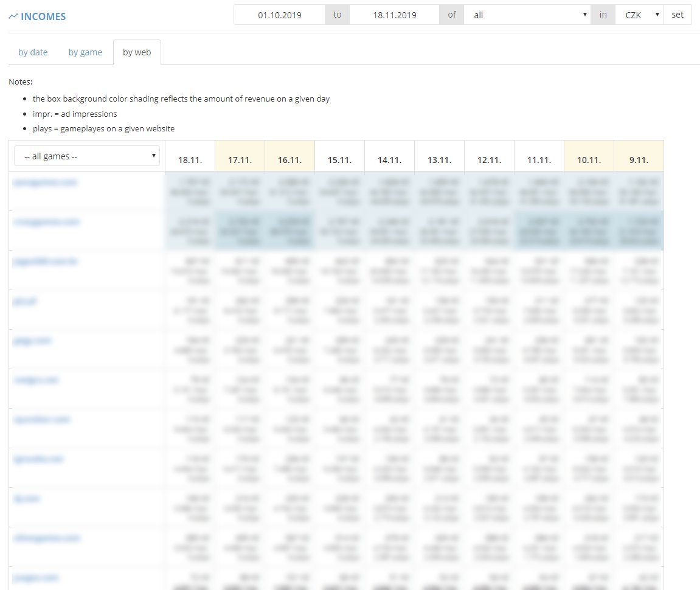Click the 'plays = gameplayes' note

(103, 128)
